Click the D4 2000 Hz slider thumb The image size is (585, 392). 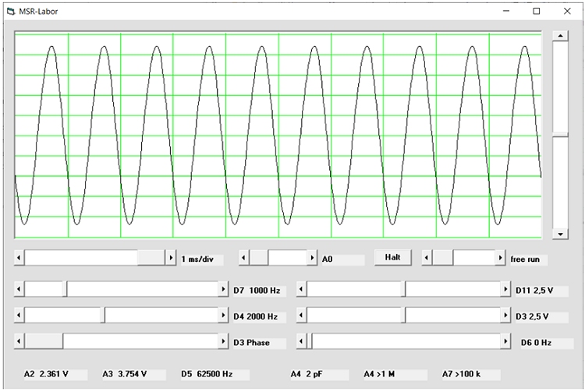point(104,316)
